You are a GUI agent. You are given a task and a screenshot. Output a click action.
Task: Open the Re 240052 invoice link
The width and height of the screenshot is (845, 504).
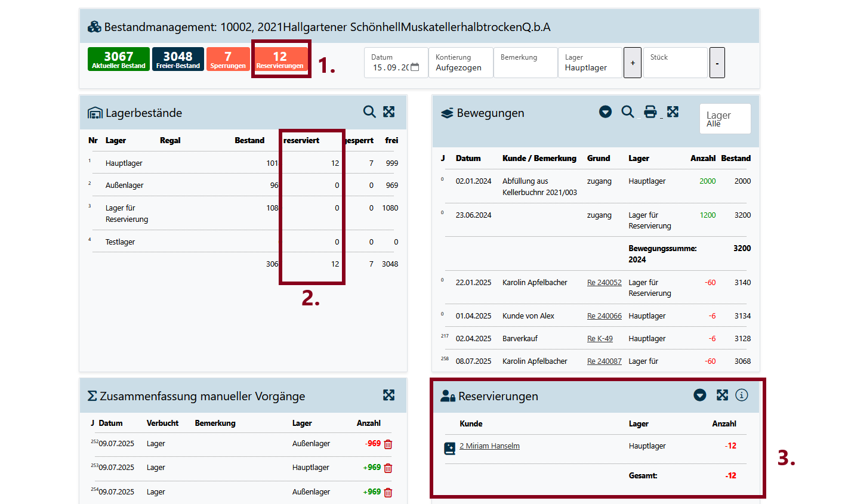[x=604, y=283]
